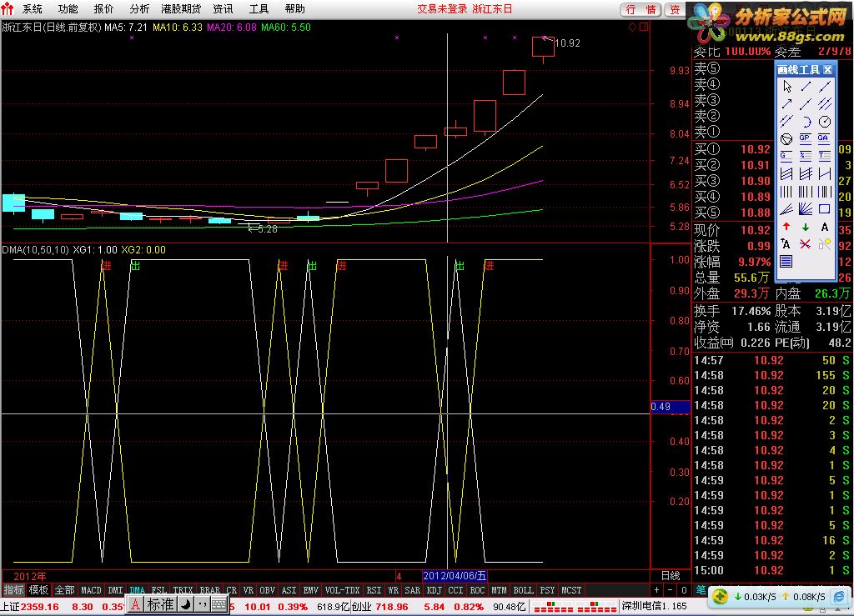
Task: Switch to the 模板 tab
Action: (38, 590)
